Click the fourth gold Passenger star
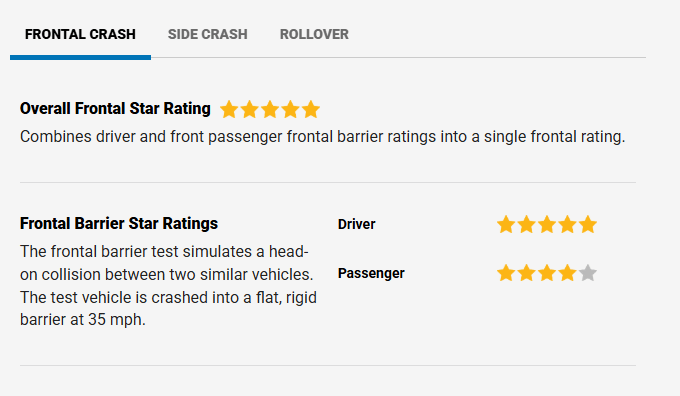Viewport: 680px width, 396px height. (567, 273)
